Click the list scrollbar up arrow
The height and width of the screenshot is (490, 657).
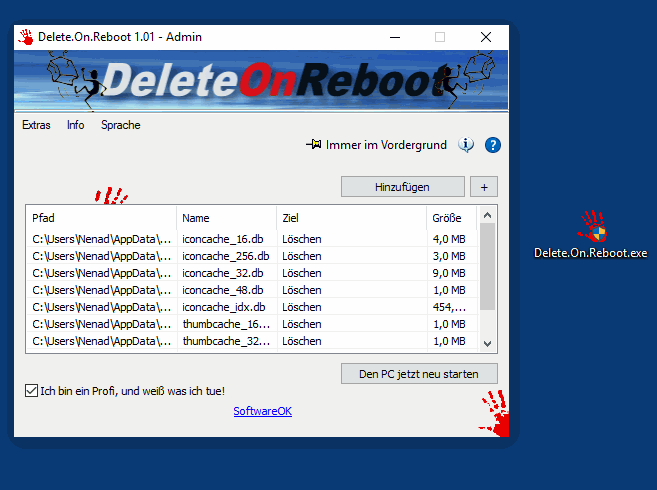coord(487,215)
